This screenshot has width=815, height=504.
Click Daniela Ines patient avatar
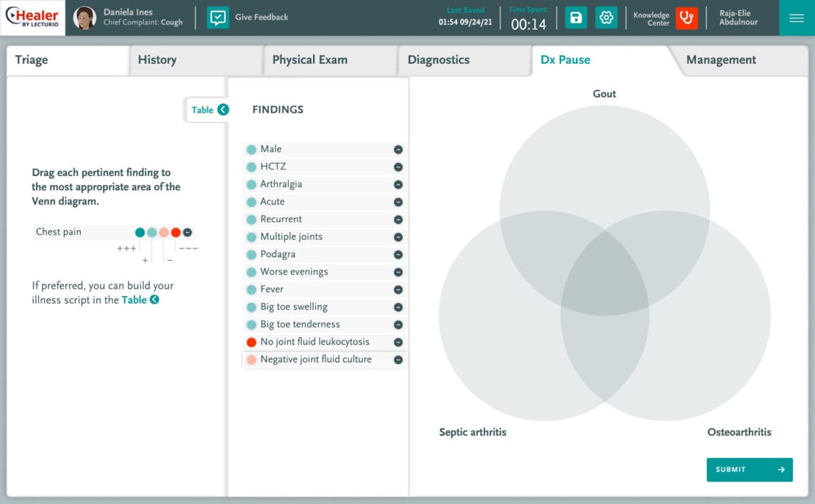pos(84,18)
